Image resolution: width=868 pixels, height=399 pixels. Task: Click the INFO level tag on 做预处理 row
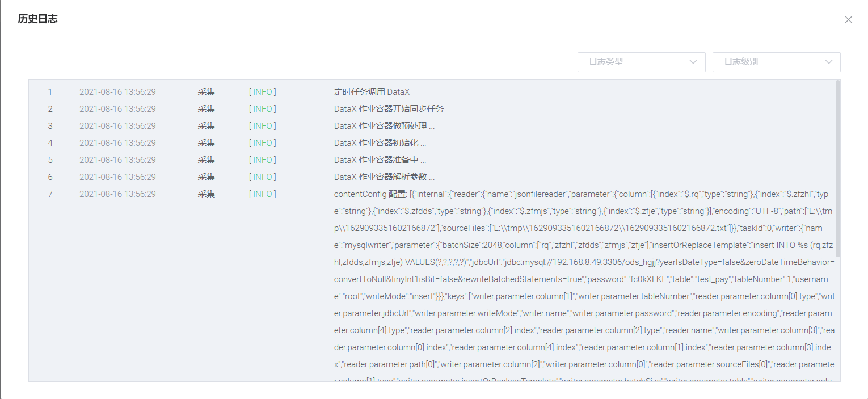tap(263, 125)
